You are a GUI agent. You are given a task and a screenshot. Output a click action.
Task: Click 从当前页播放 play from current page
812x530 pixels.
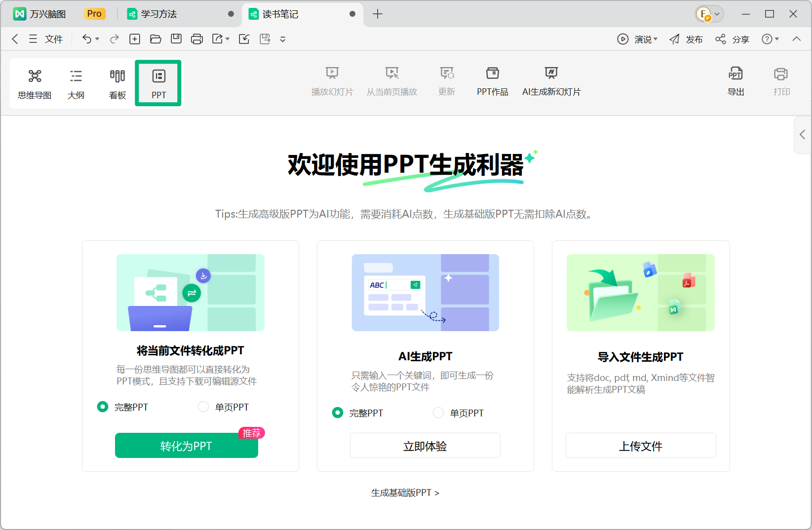click(x=392, y=81)
